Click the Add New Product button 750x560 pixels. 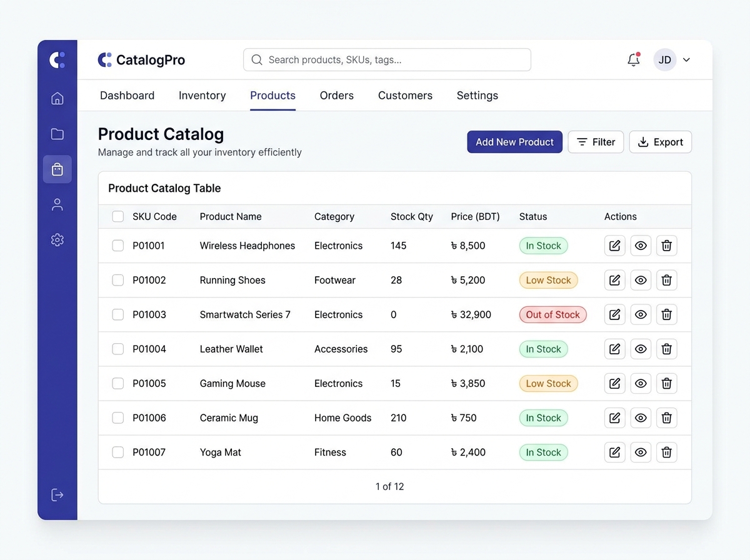click(515, 142)
